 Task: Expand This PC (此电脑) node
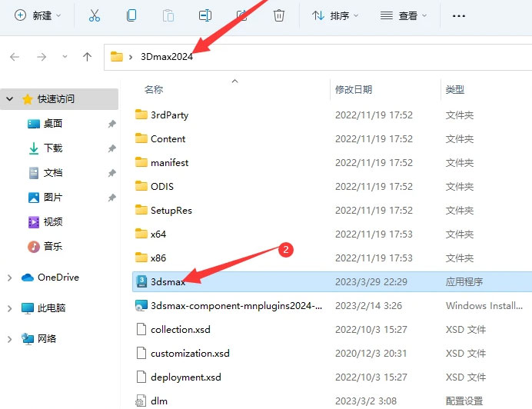point(9,308)
